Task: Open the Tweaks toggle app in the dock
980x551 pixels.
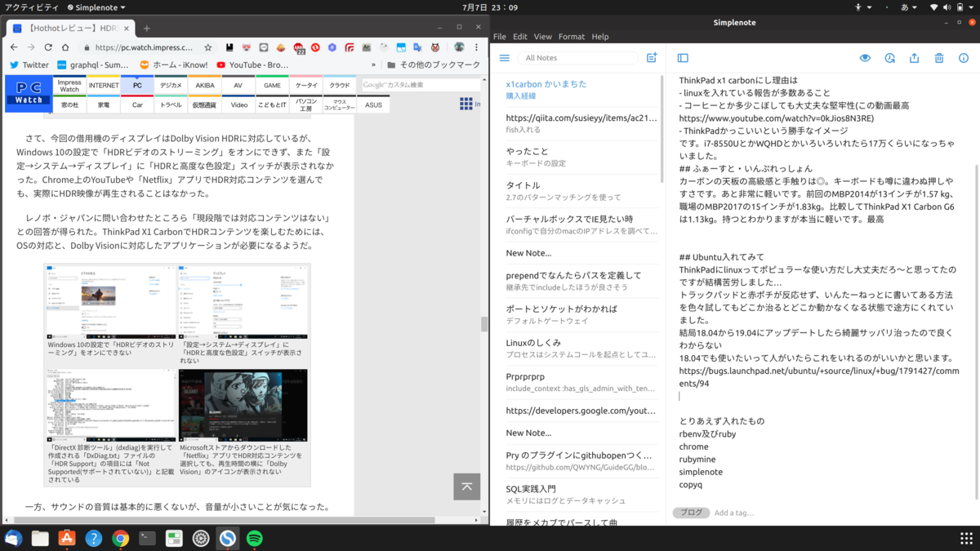Action: pyautogui.click(x=174, y=538)
